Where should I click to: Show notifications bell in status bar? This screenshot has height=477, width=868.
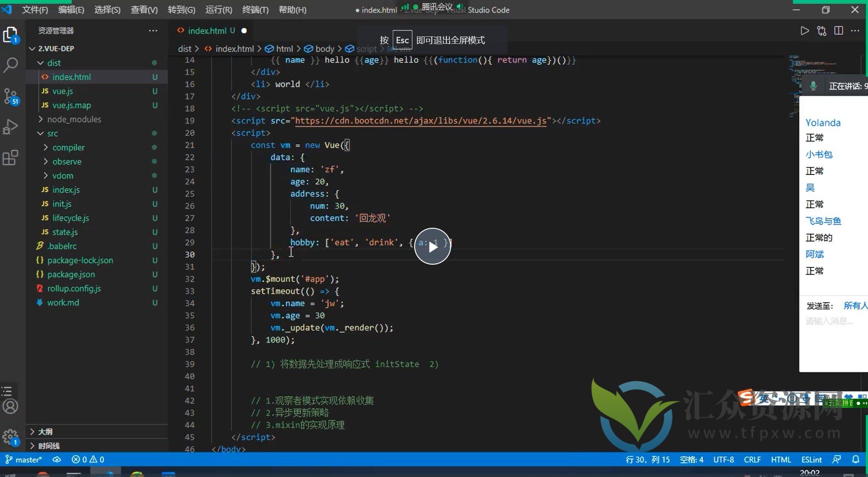[855, 460]
